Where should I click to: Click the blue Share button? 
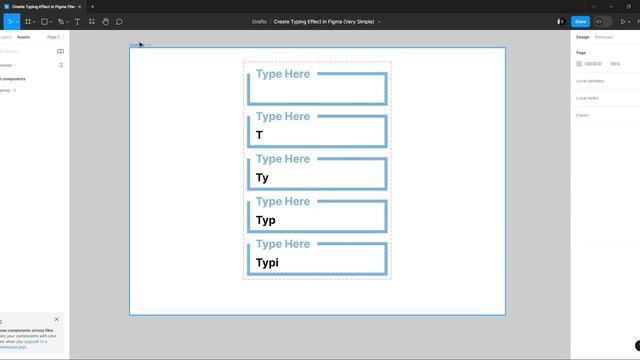coord(580,22)
